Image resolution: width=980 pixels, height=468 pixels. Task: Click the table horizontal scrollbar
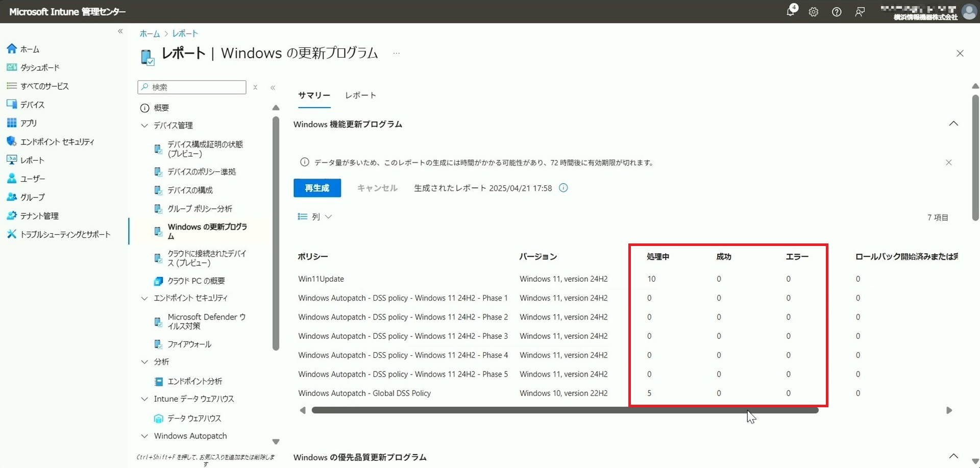(x=565, y=410)
